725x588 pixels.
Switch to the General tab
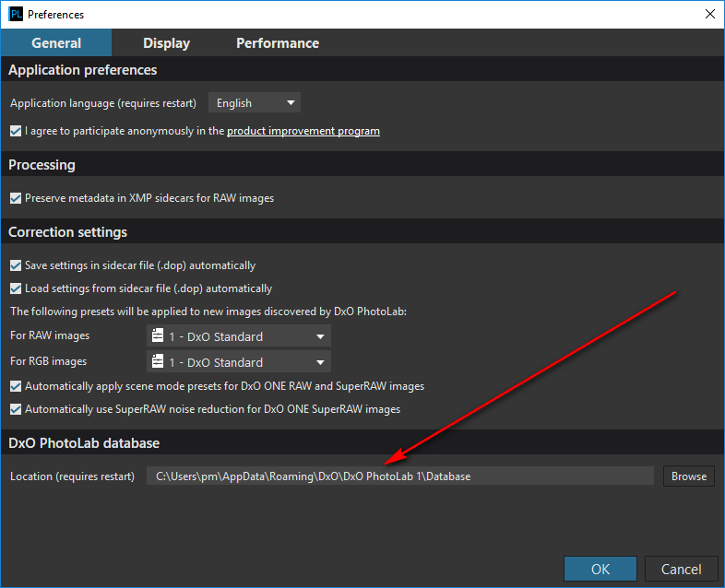(56, 43)
